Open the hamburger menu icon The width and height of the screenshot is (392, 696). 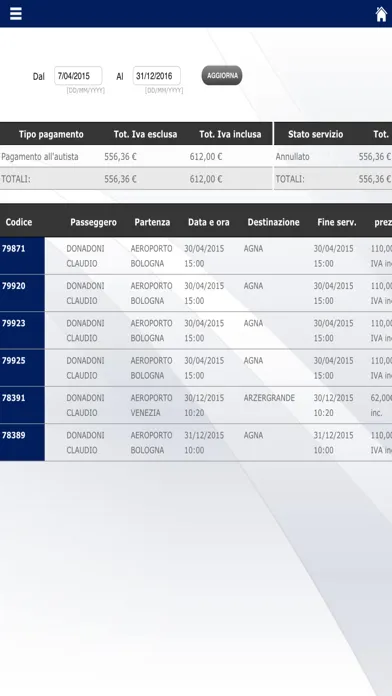coord(16,14)
